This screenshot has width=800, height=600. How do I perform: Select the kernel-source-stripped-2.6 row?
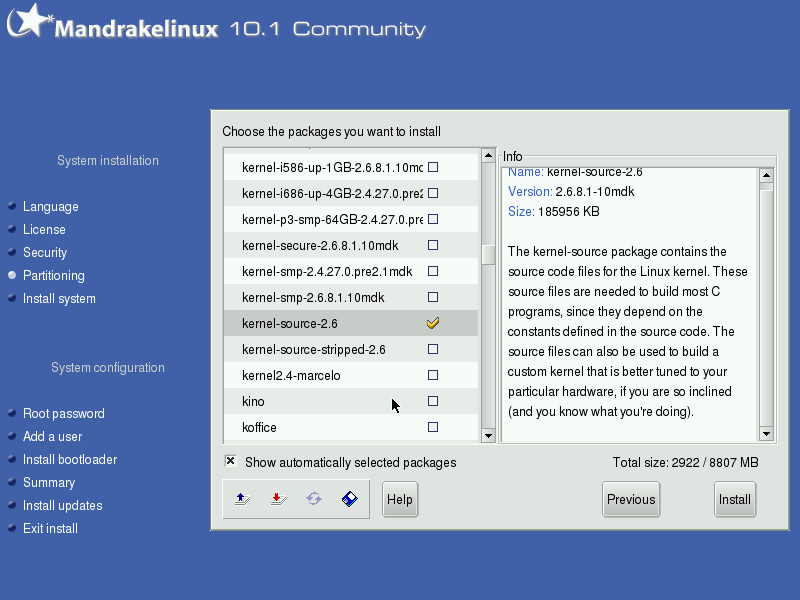351,349
